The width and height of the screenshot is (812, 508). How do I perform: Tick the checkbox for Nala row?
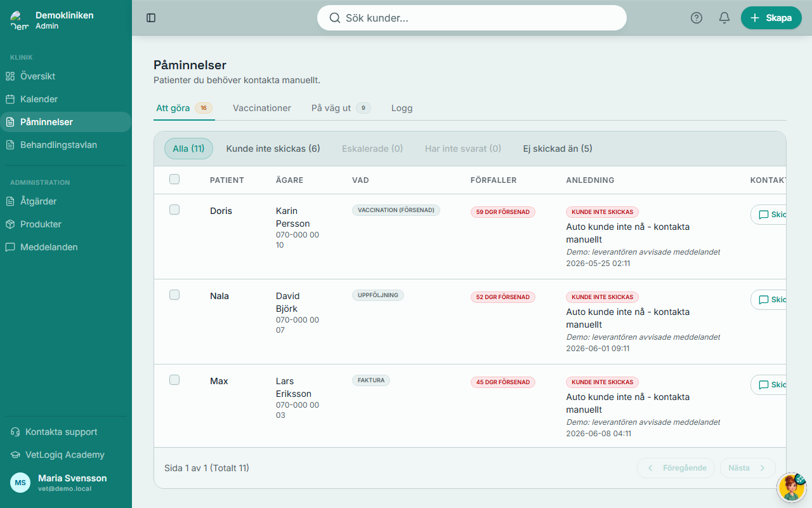[x=174, y=295]
